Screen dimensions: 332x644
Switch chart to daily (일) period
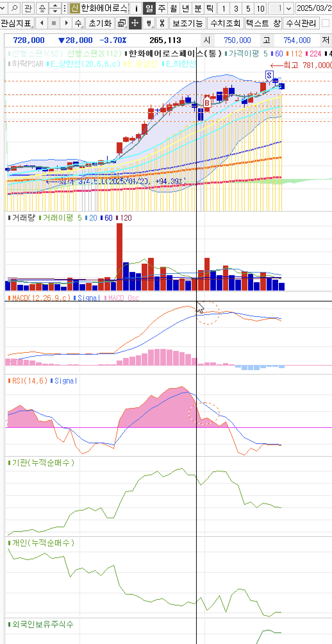click(x=149, y=8)
